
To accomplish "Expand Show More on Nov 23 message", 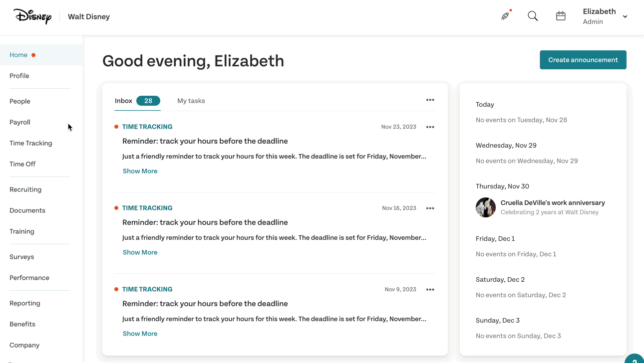I will (x=140, y=171).
